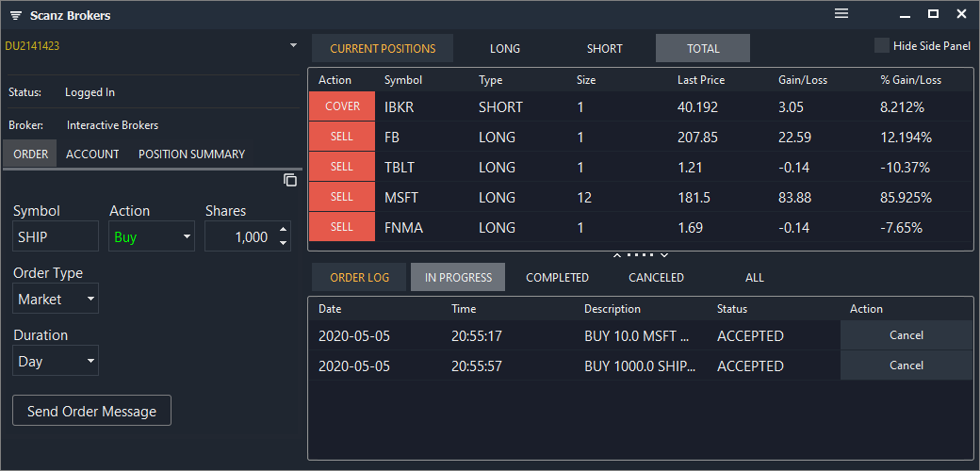Image resolution: width=980 pixels, height=471 pixels.
Task: Click the Interactive Brokers broker label
Action: coord(112,125)
